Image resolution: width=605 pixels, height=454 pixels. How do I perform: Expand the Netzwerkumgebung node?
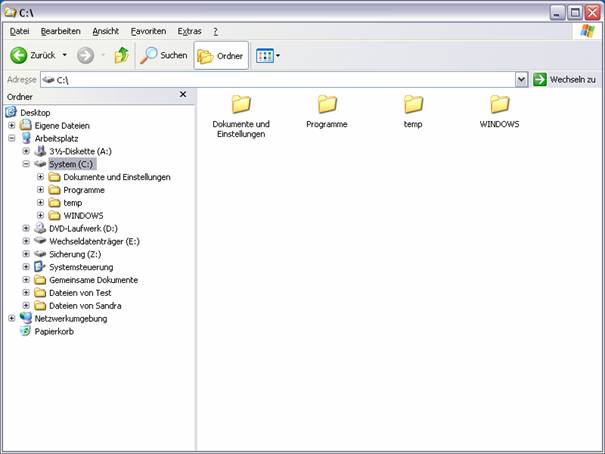(12, 318)
